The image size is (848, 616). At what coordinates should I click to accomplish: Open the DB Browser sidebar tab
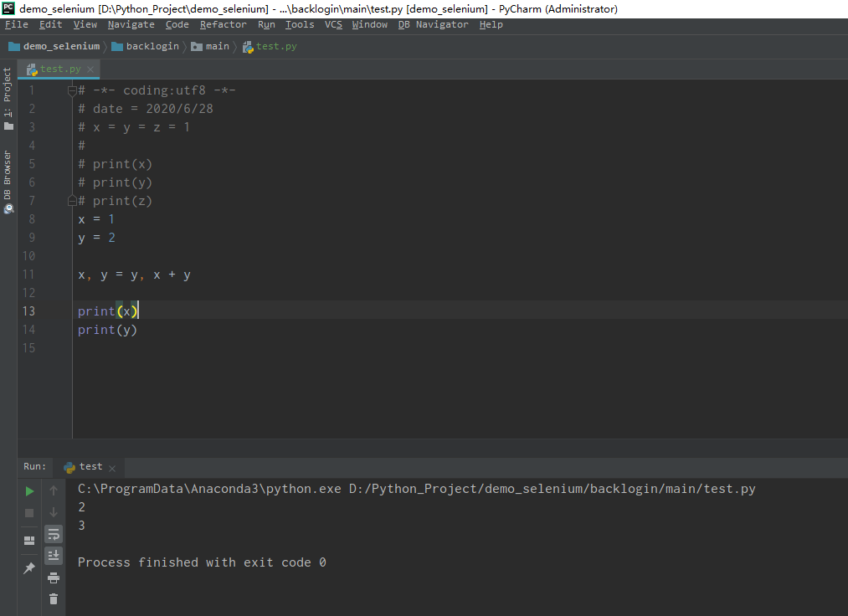8,182
